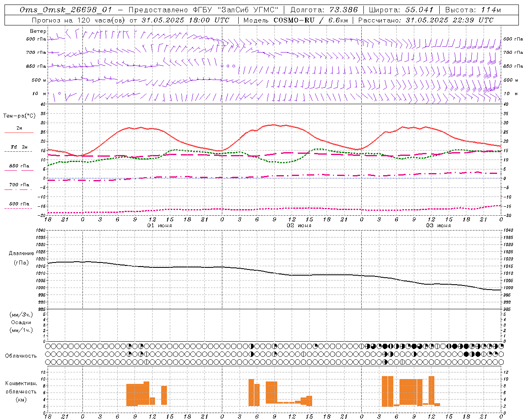Select the Долгота: 73.386 header field
This screenshot has height=420, width=525.
(x=324, y=10)
